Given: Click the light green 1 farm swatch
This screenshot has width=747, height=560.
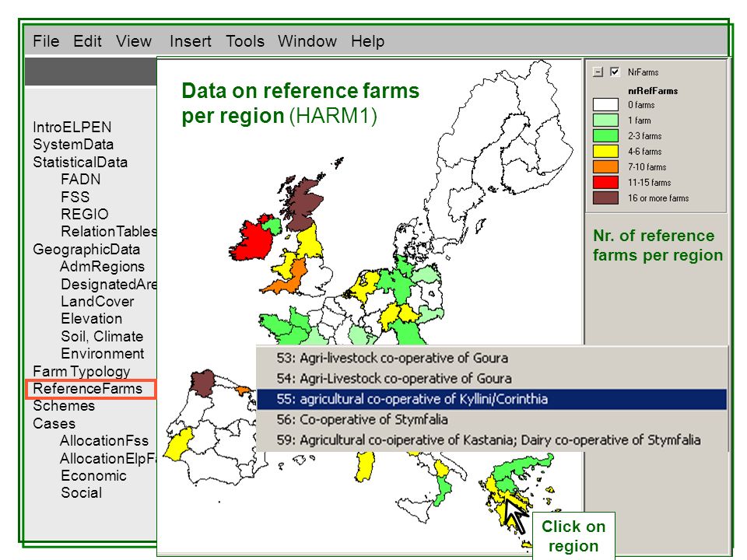Looking at the screenshot, I should tap(605, 121).
